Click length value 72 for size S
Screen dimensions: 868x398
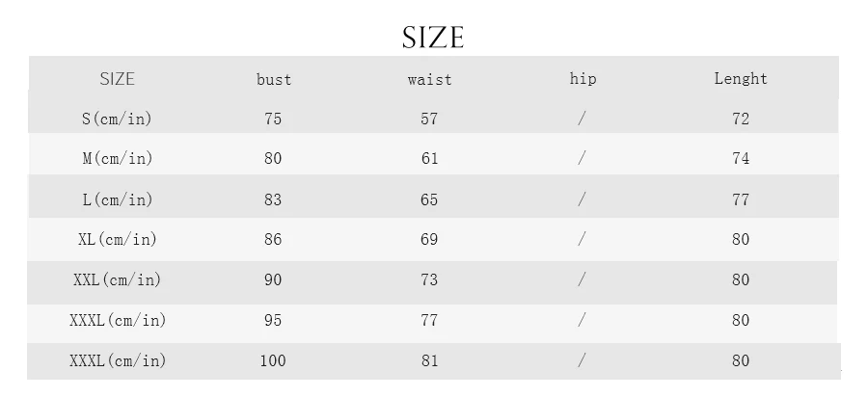coord(741,119)
